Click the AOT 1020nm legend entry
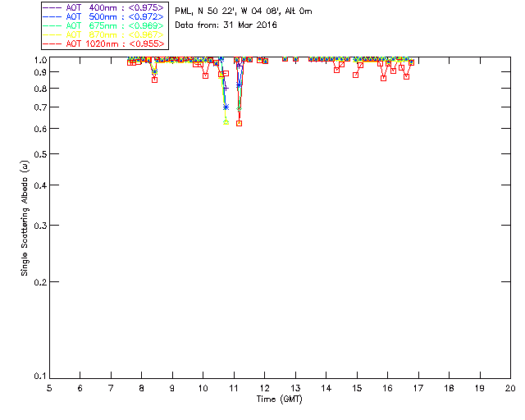 coord(103,43)
